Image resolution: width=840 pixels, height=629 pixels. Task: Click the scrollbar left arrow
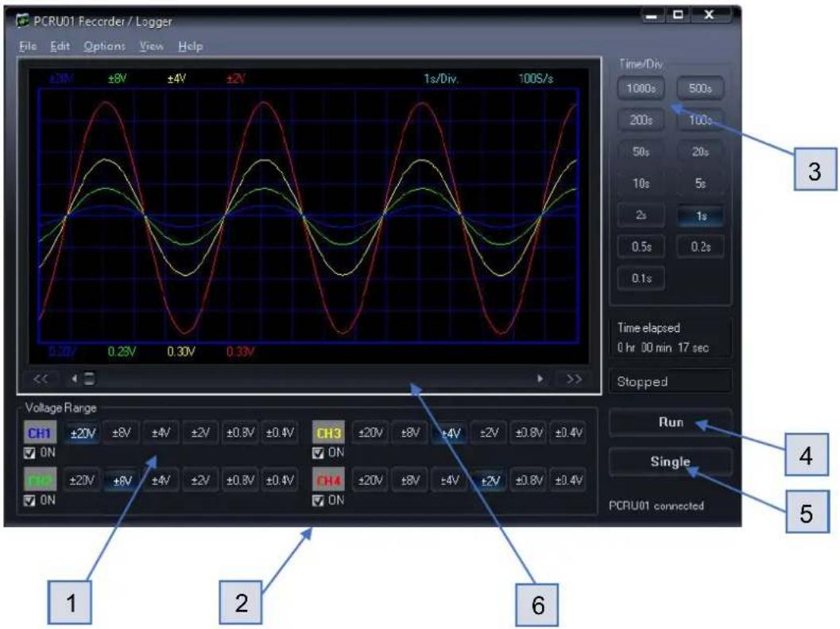[x=74, y=379]
